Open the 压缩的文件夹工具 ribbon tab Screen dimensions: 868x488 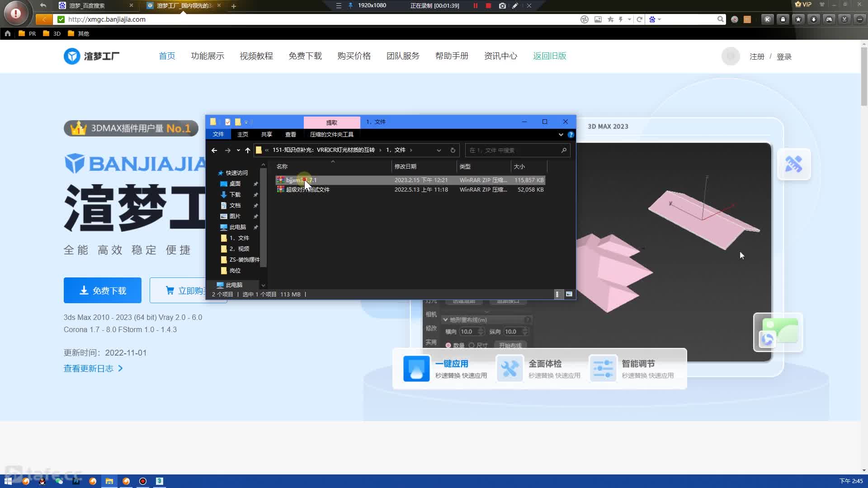[x=332, y=135]
